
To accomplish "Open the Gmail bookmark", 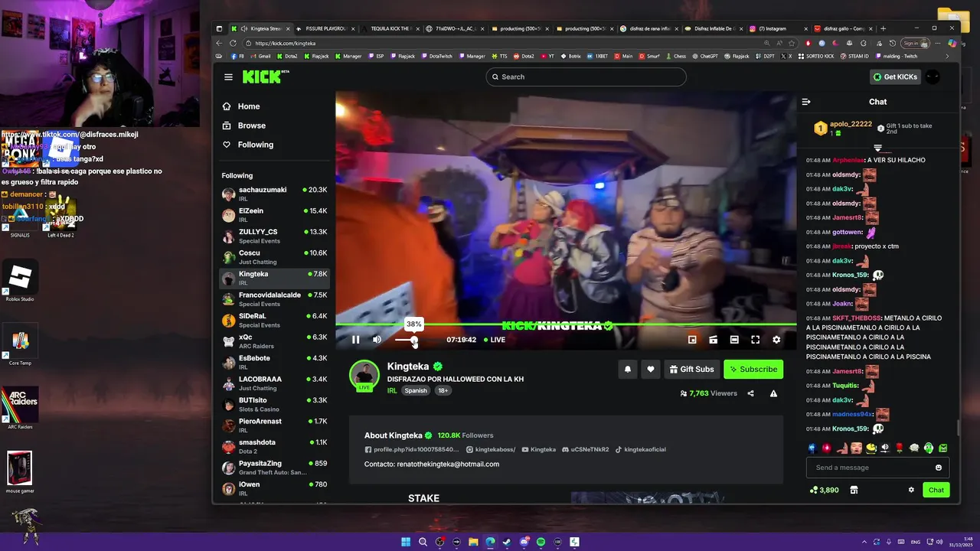I will [x=260, y=56].
